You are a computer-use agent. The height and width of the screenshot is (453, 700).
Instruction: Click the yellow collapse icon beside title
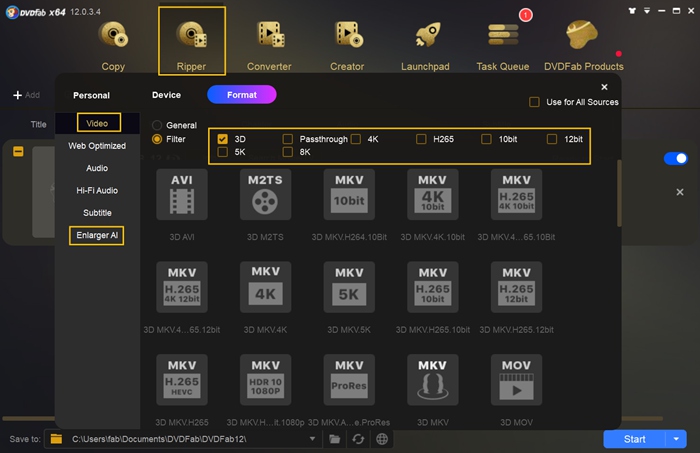(x=18, y=152)
